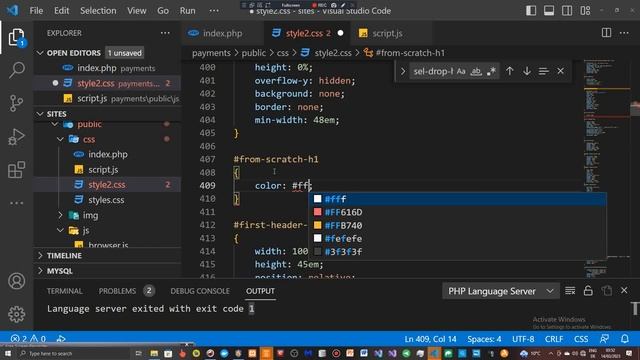640x360 pixels.
Task: Select the style2.css editor tab
Action: [x=307, y=33]
